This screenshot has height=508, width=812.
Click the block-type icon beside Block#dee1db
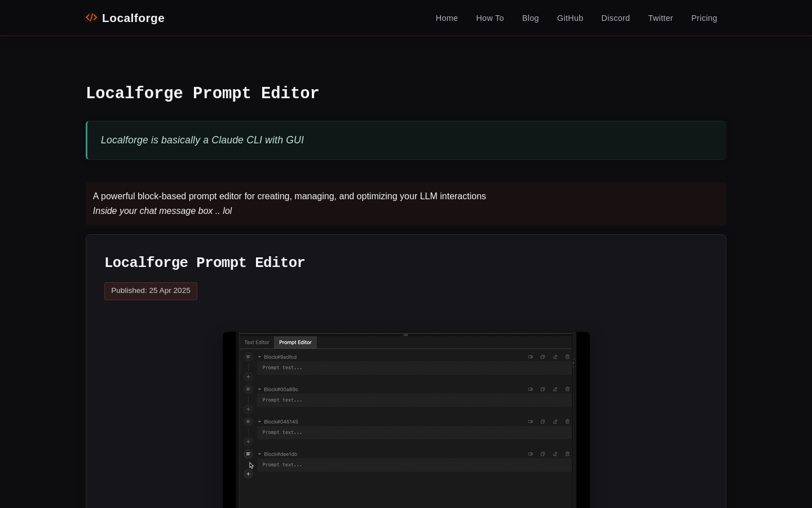click(248, 454)
